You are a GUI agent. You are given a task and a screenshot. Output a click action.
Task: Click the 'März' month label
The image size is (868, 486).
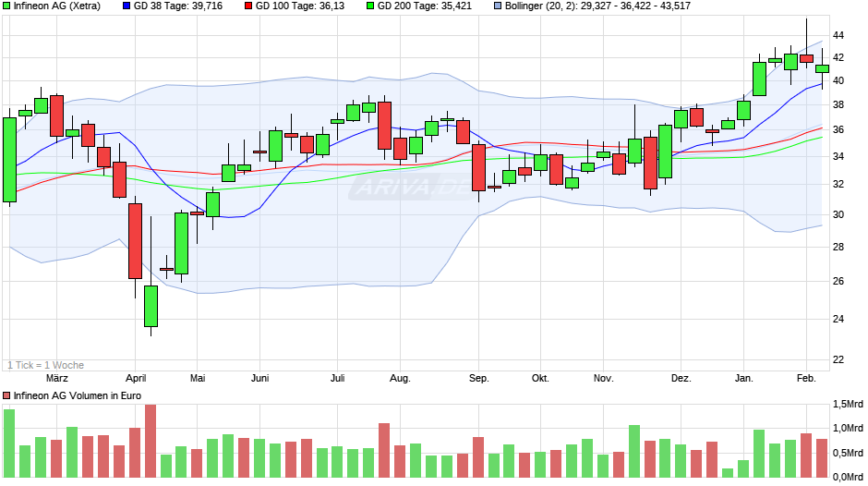[57, 378]
